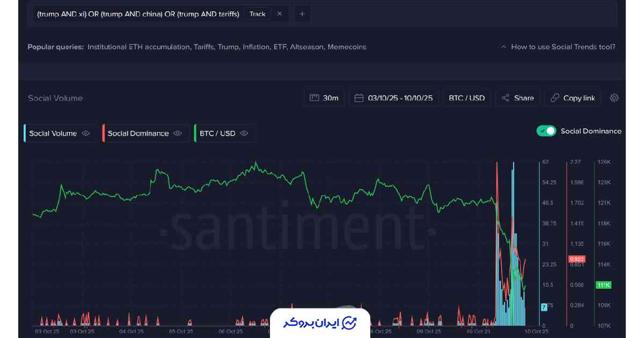The width and height of the screenshot is (644, 338).
Task: Click the trump query search field
Action: 138,14
